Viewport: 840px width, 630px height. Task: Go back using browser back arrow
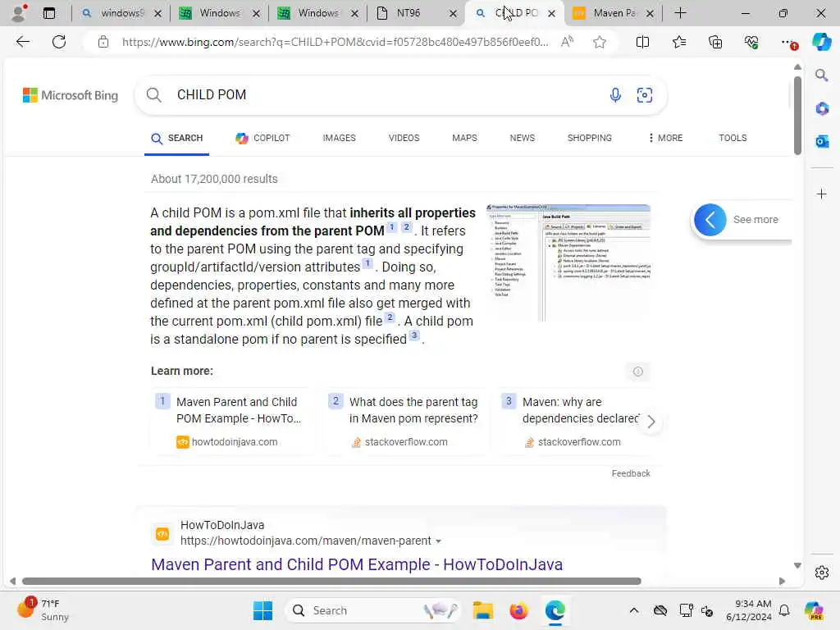click(22, 42)
